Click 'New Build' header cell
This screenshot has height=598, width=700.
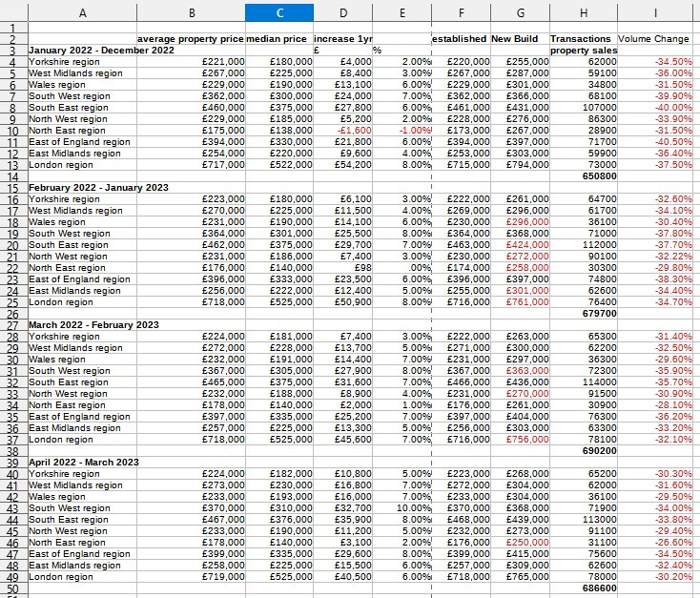tap(520, 39)
